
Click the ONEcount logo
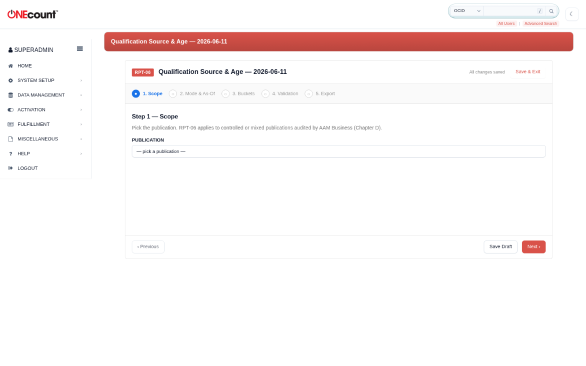tap(33, 14)
